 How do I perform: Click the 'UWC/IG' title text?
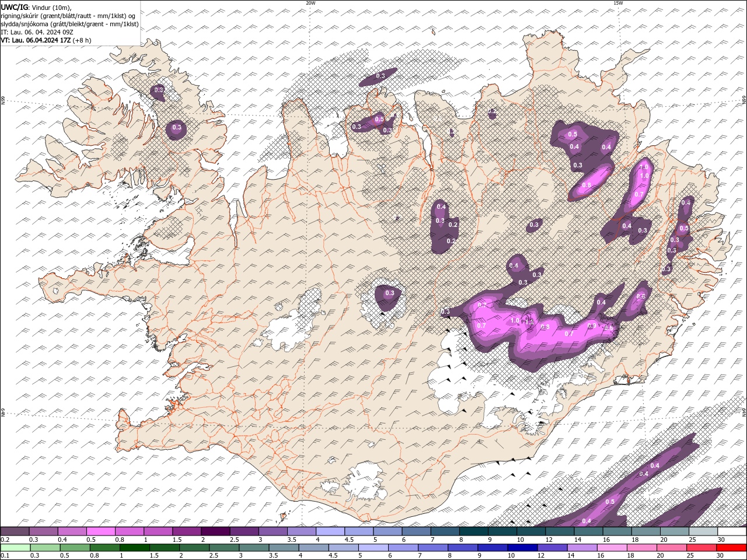(14, 7)
